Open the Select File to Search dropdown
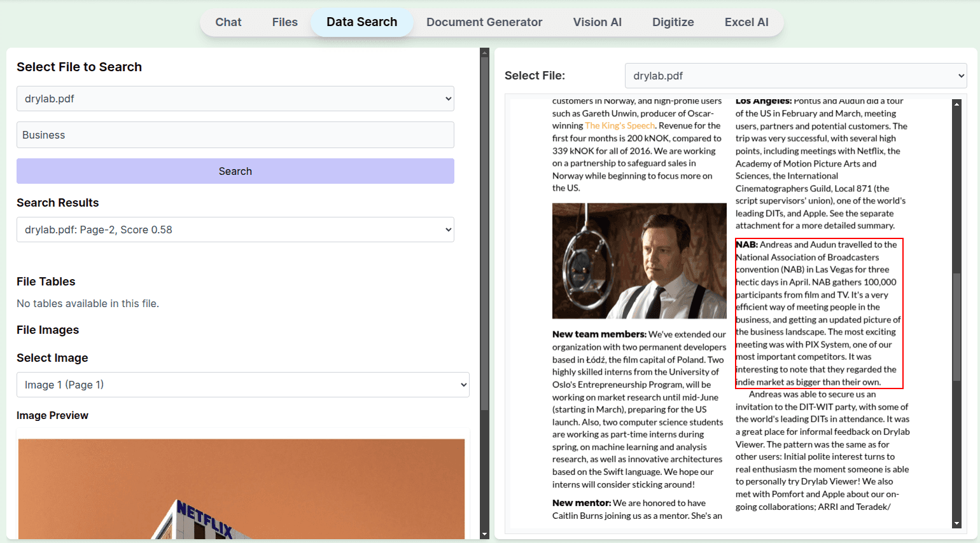This screenshot has width=980, height=543. click(235, 99)
